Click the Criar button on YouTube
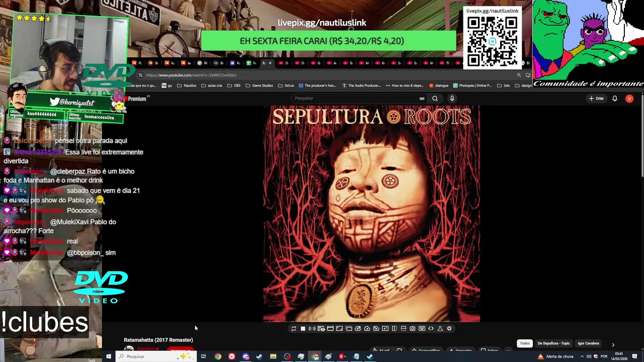 pyautogui.click(x=596, y=99)
